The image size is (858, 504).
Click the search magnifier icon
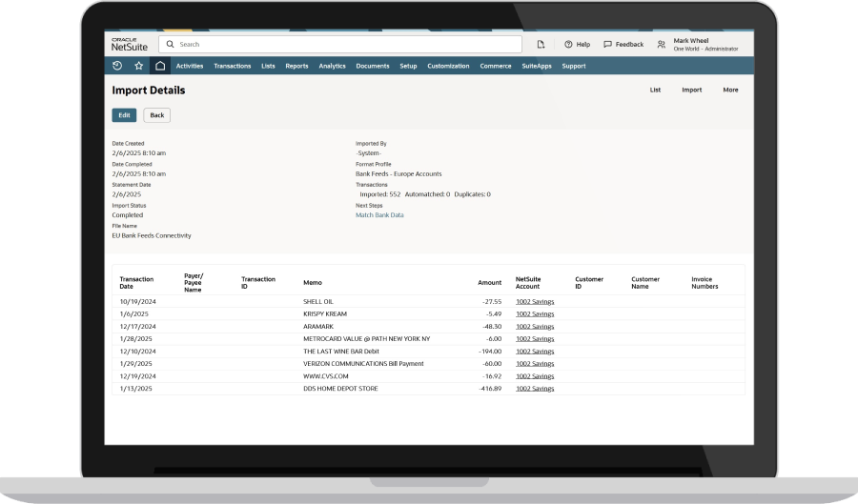[x=170, y=44]
